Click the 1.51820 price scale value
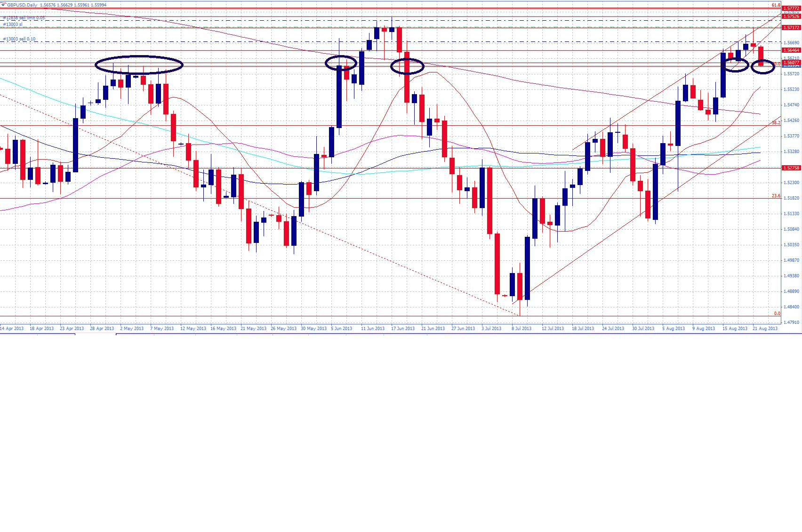The image size is (802, 532). click(792, 198)
